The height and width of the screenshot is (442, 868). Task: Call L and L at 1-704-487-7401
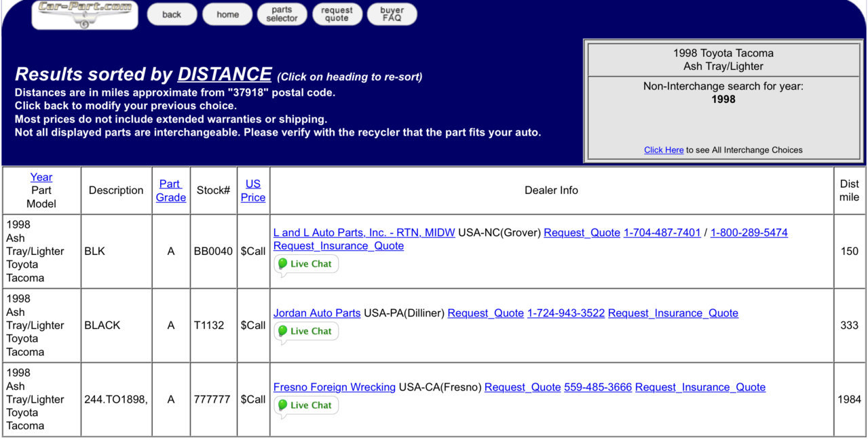662,233
